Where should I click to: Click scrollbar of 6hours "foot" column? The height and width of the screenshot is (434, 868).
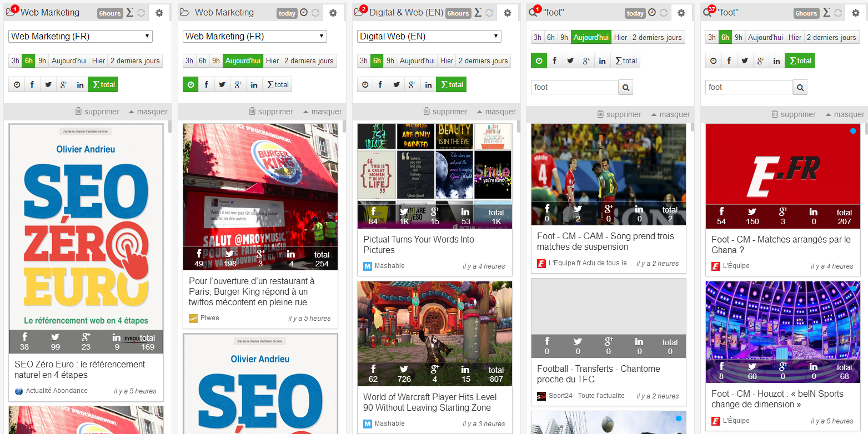866,128
